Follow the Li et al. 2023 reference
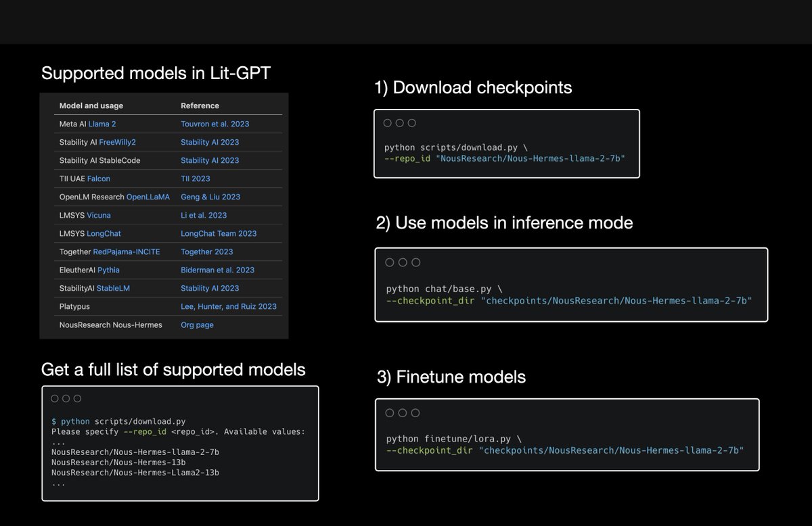This screenshot has height=526, width=812. tap(204, 215)
